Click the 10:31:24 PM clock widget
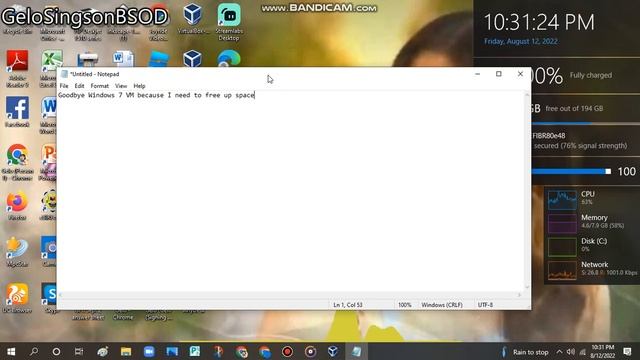The image size is (640, 360). tap(539, 22)
